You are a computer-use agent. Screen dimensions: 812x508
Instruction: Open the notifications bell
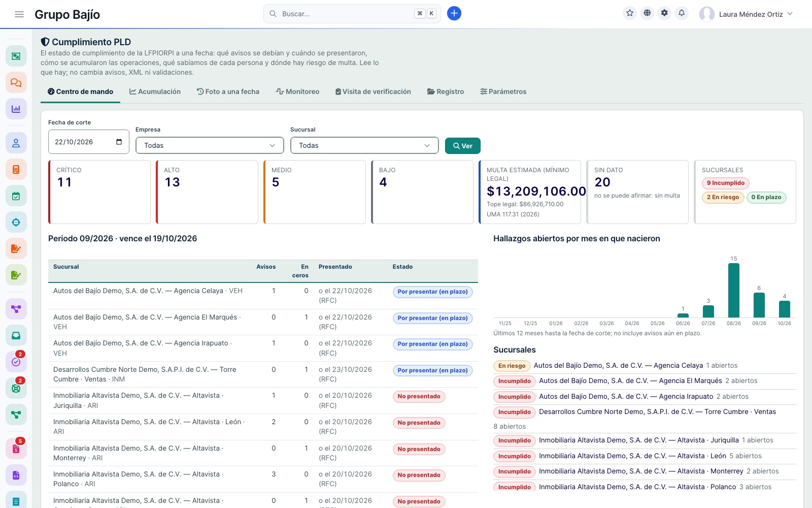pos(682,13)
